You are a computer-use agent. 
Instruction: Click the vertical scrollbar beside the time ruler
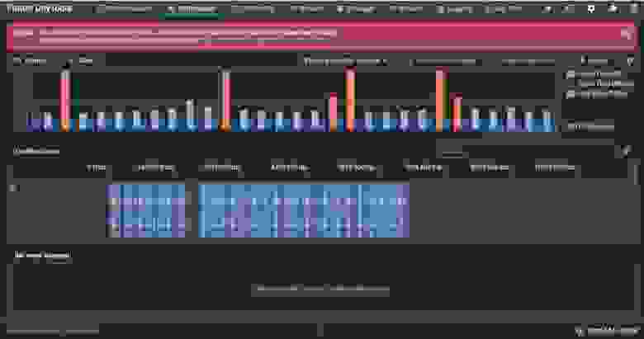pos(637,174)
